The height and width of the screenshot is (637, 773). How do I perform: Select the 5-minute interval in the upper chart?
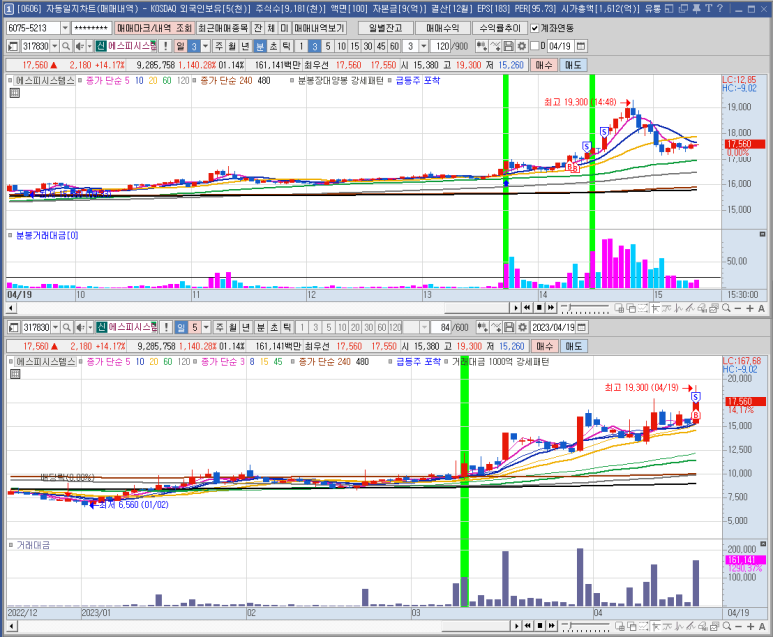328,46
